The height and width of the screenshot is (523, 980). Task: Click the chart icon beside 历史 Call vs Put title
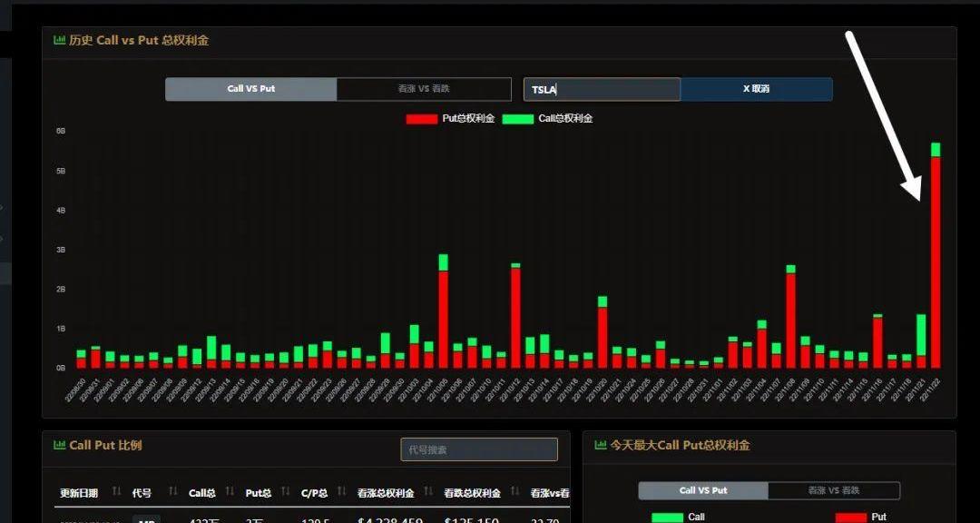(x=59, y=40)
